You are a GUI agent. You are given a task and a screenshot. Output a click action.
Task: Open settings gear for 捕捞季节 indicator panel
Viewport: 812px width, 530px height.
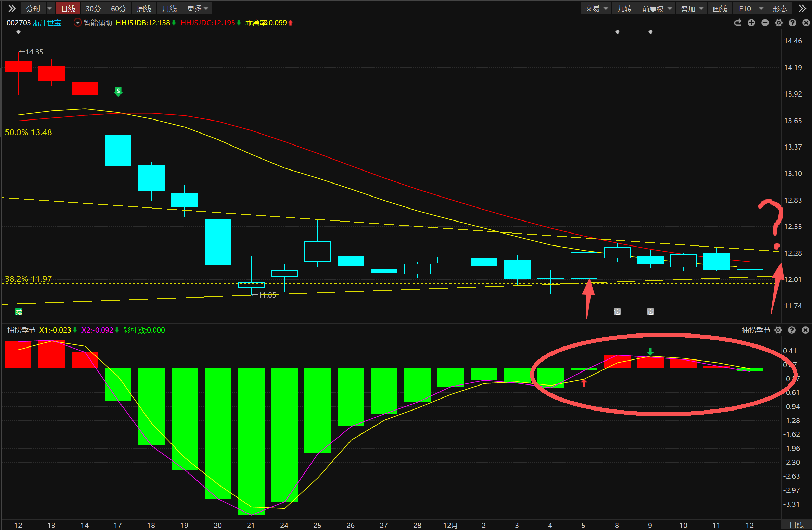pos(778,330)
